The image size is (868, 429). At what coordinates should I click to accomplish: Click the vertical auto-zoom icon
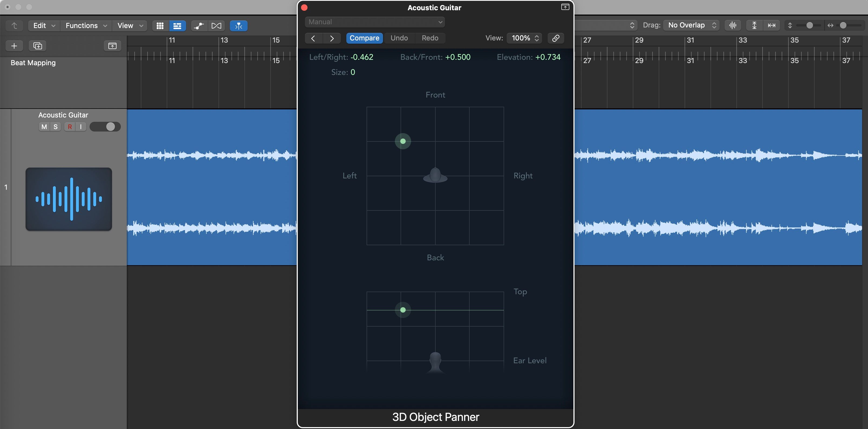[754, 25]
